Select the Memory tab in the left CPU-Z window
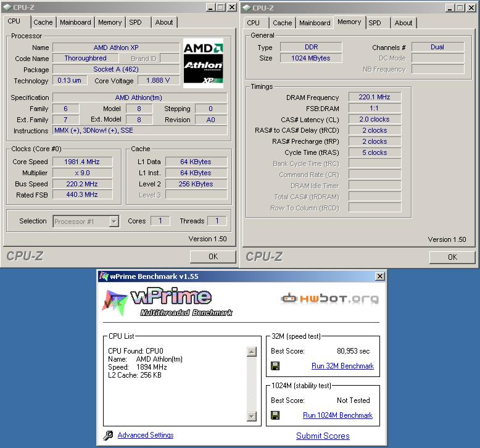 click(x=110, y=22)
